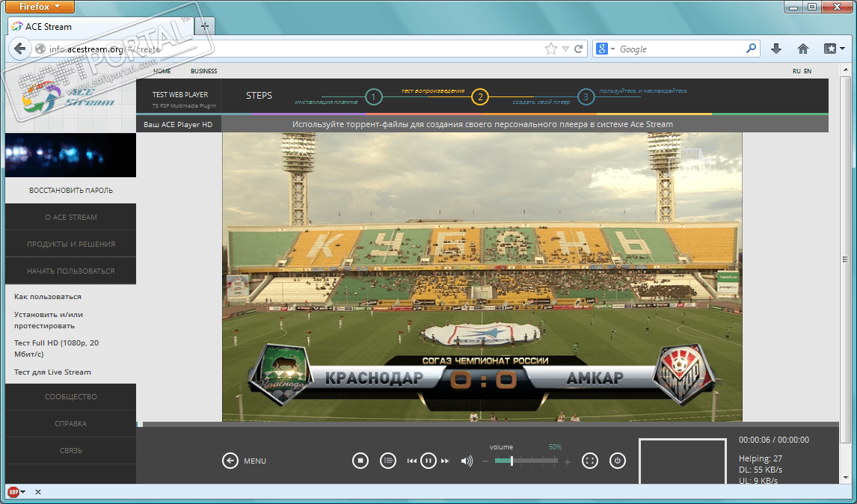This screenshot has height=504, width=857.
Task: Click the empty preview box in player
Action: 683,461
